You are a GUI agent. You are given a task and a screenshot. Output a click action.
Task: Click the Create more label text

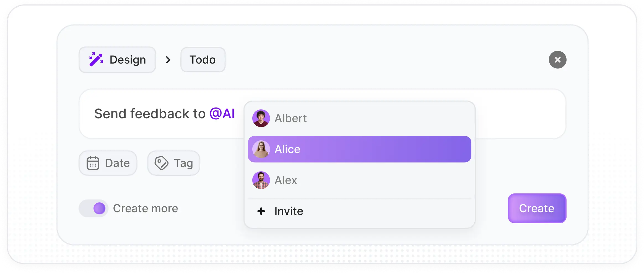point(146,208)
